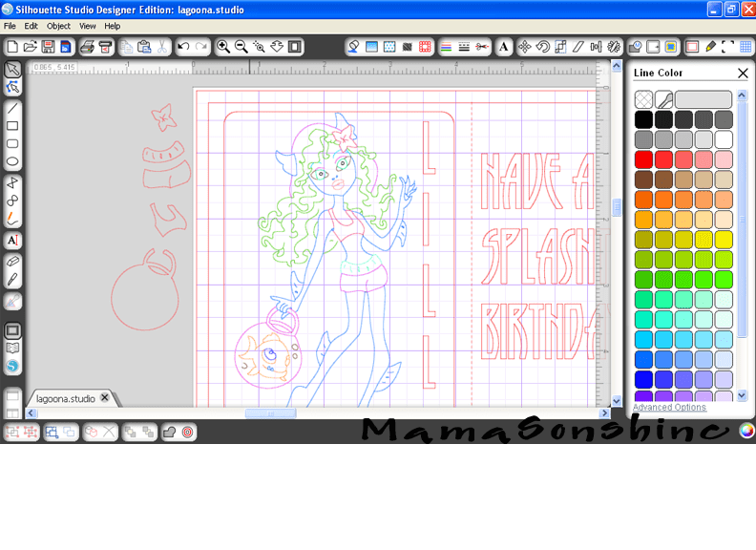Select the Draw a Line tool

tap(12, 108)
